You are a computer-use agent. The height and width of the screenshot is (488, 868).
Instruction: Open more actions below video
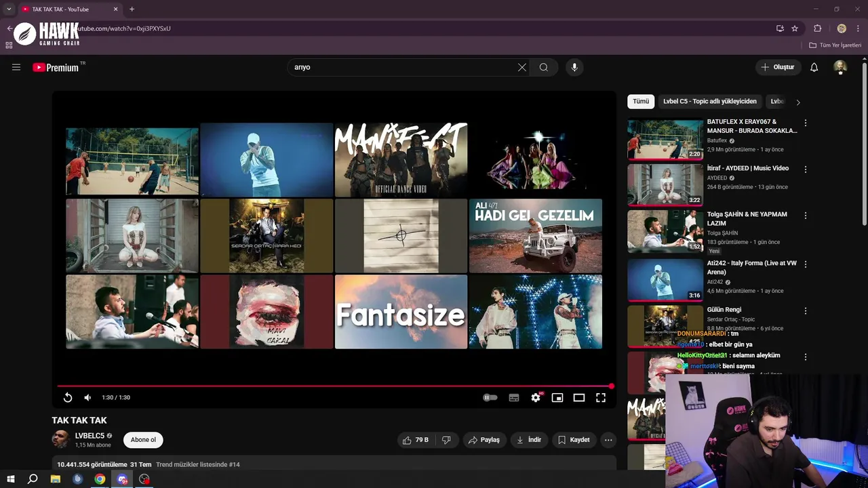[x=608, y=440]
